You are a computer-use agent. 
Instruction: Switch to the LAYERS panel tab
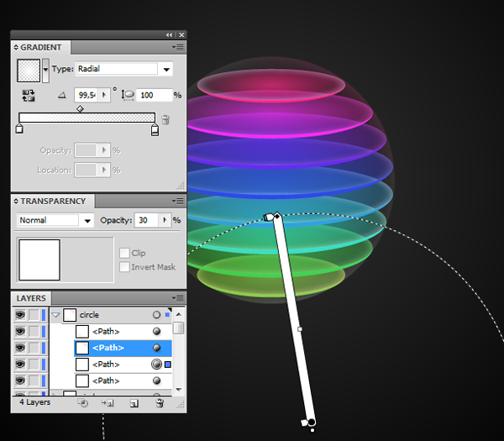point(31,298)
